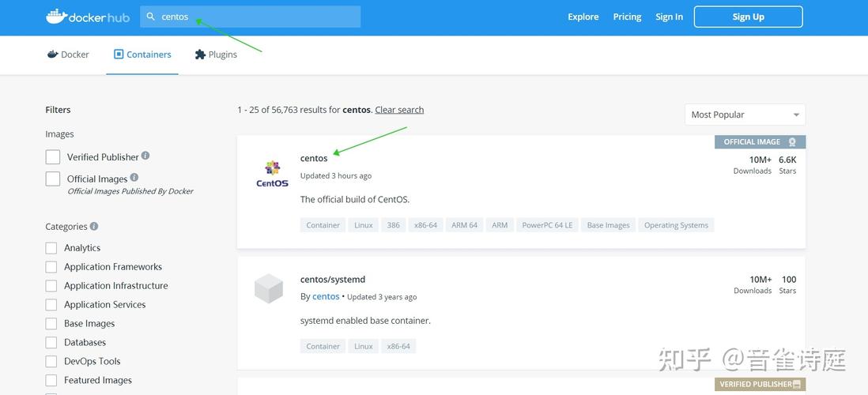The height and width of the screenshot is (395, 868).
Task: Click the x86-64 tag on centos/systemd
Action: [x=398, y=346]
